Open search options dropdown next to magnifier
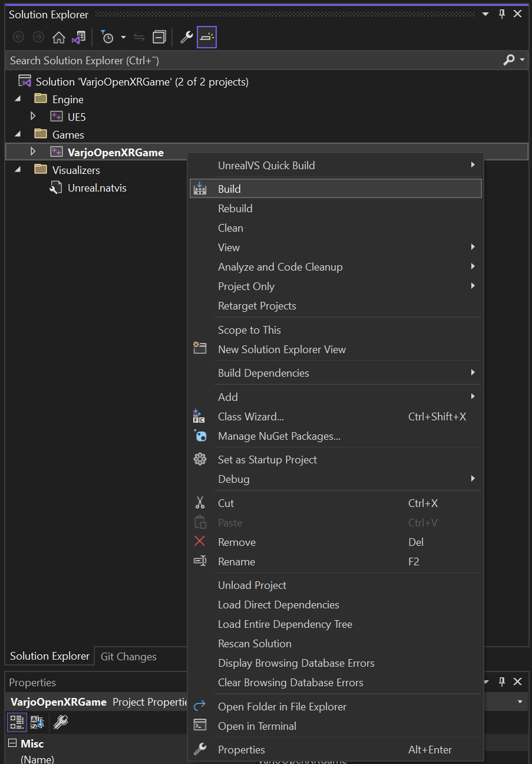 coord(523,60)
